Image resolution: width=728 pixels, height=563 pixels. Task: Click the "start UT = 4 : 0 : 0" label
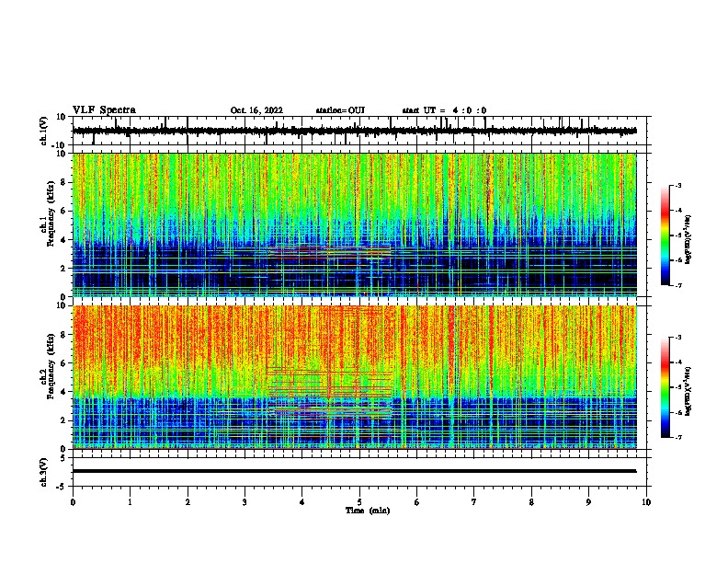(444, 110)
